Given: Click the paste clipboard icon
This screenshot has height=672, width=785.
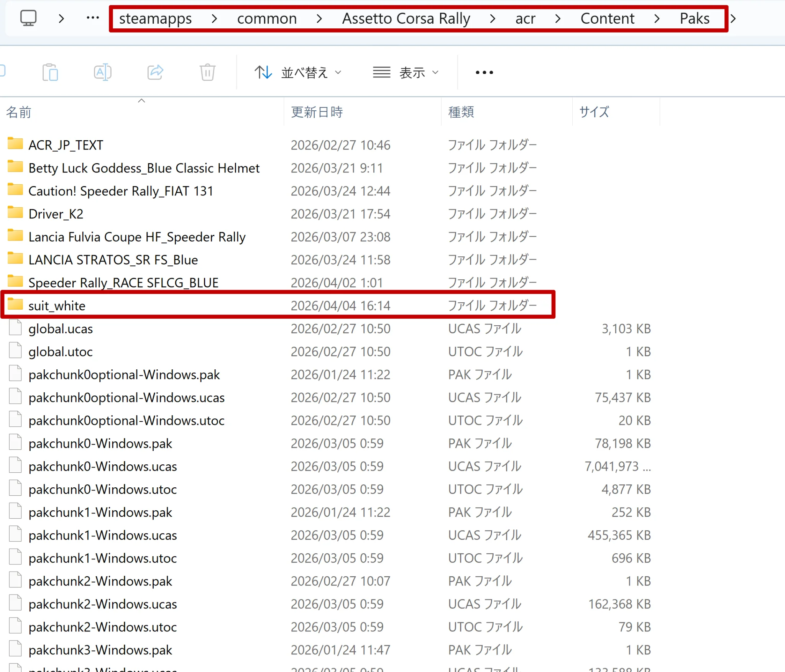Looking at the screenshot, I should [50, 72].
